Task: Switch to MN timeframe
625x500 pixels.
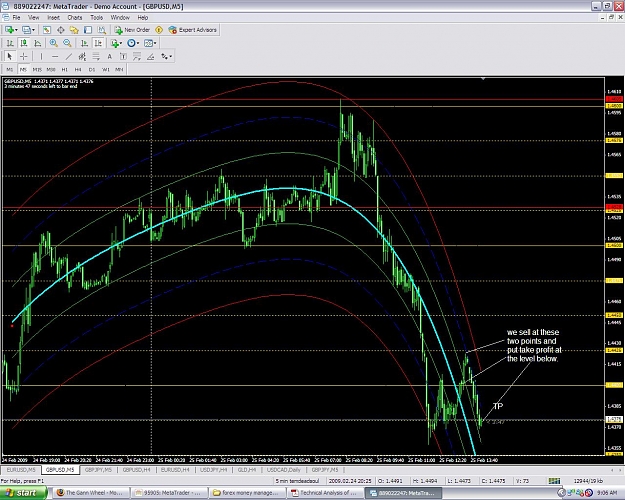Action: (x=119, y=70)
